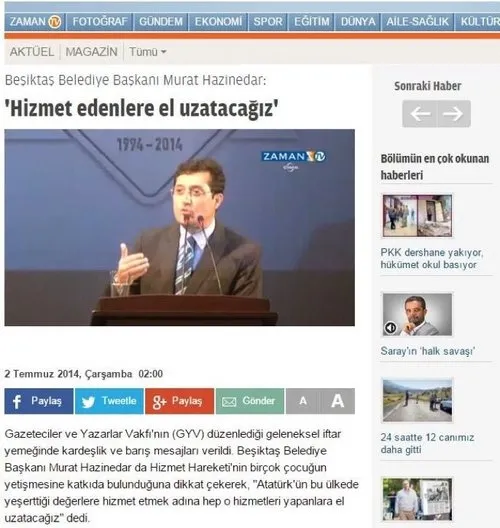Play the Murat Hazinedar speech video

coord(179,228)
